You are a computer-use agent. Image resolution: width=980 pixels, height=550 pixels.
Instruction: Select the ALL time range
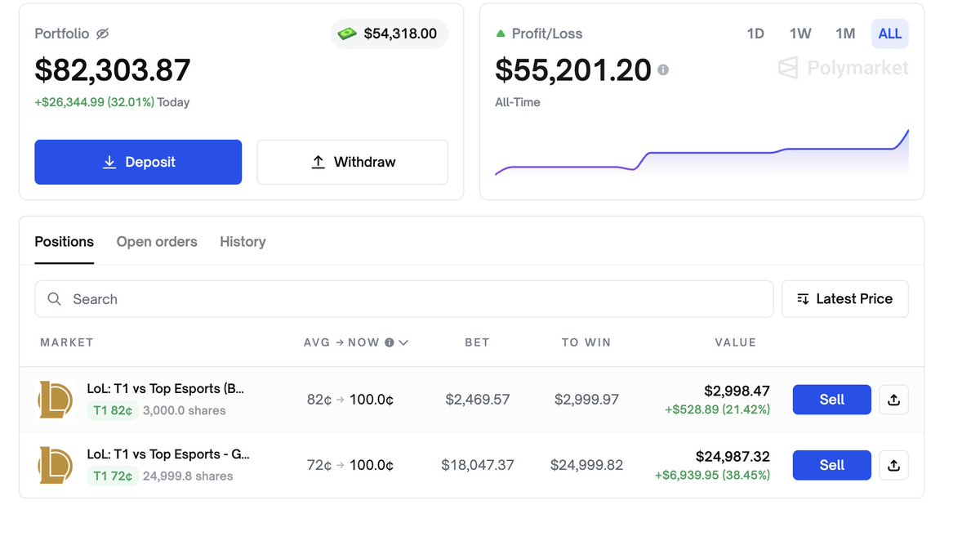click(x=890, y=34)
